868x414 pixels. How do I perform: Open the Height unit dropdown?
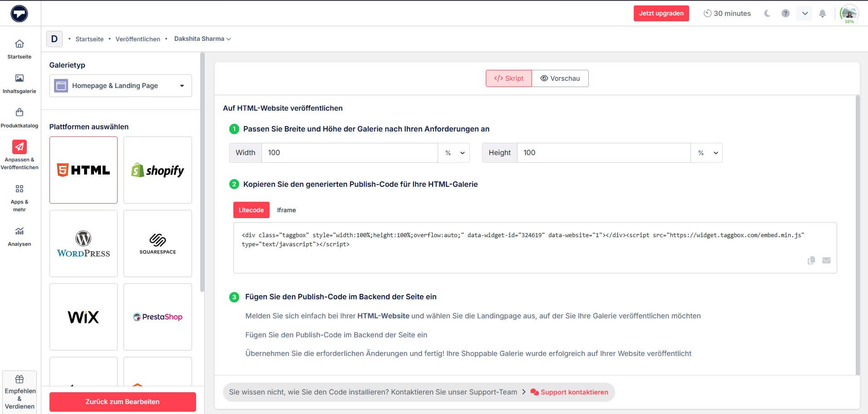707,153
